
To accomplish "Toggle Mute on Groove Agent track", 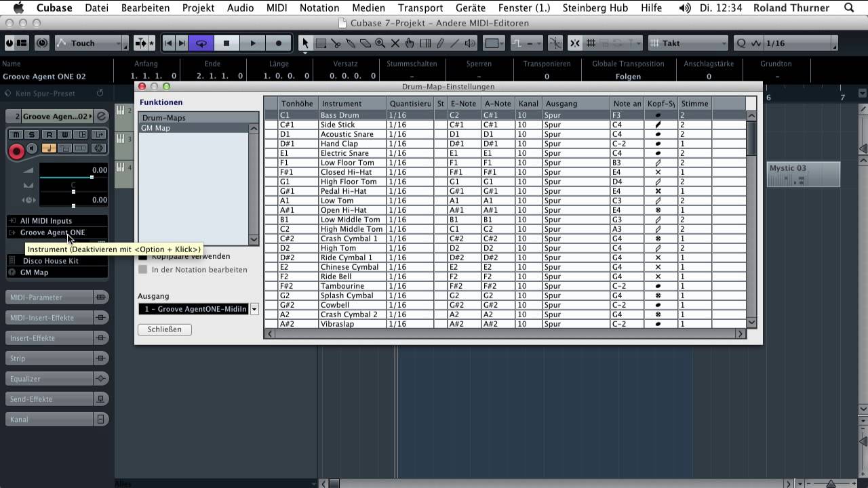I will [16, 135].
